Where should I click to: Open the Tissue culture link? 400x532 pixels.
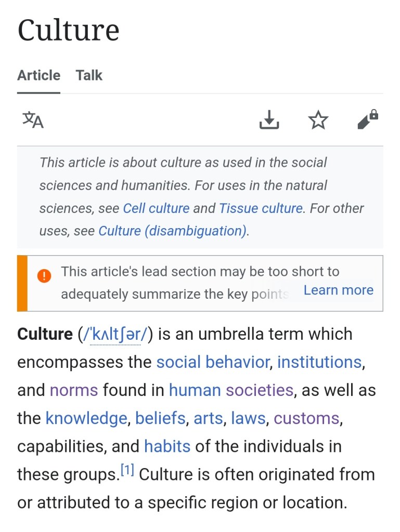[261, 208]
